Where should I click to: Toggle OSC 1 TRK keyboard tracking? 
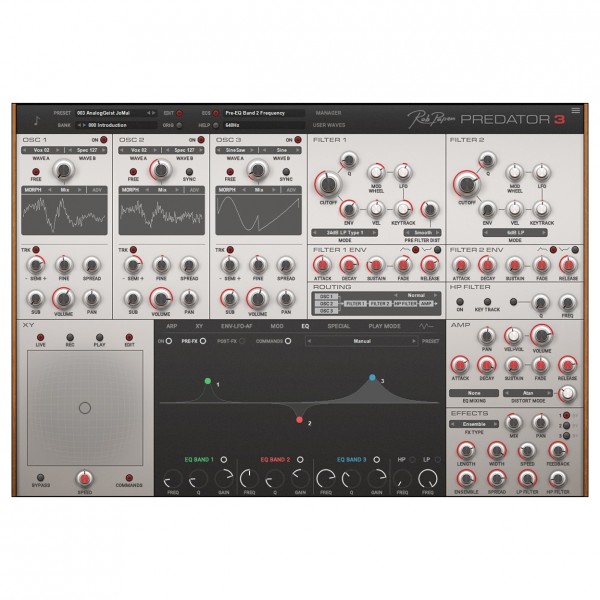pos(36,250)
